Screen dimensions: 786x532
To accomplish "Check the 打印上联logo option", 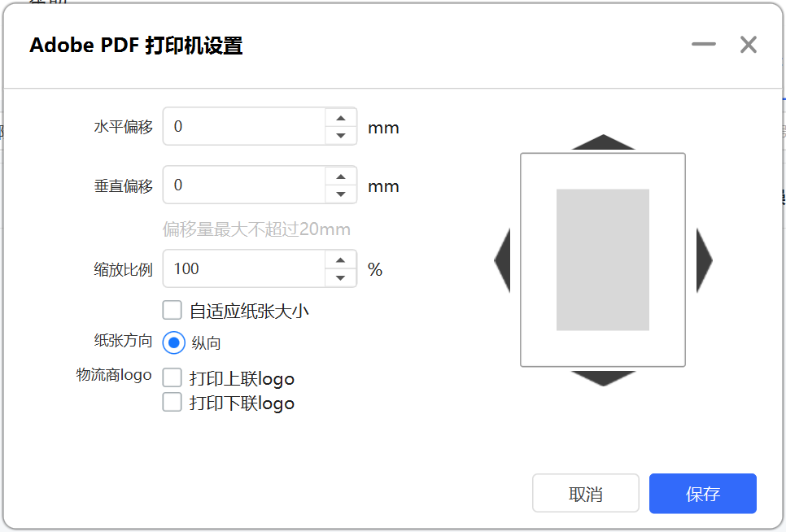I will [x=172, y=377].
